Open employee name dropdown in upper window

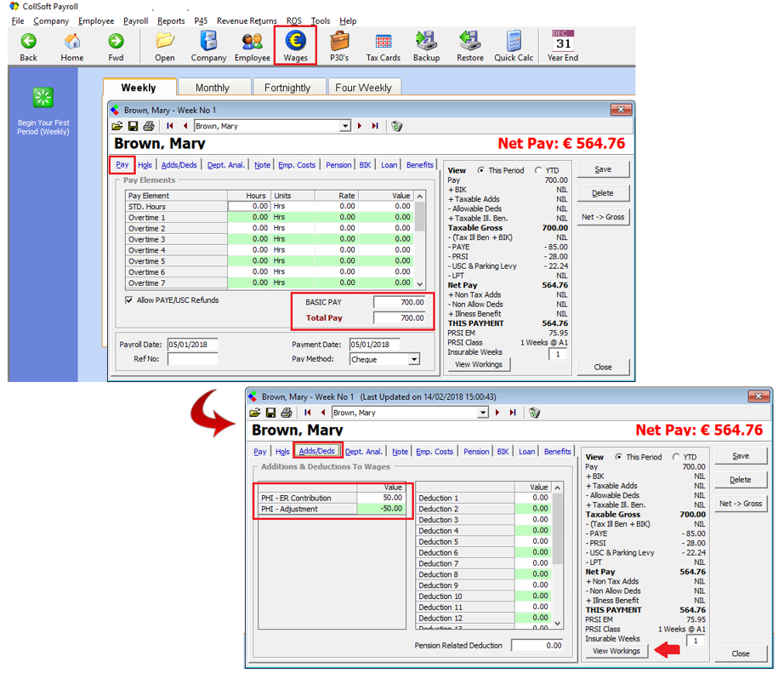click(345, 126)
